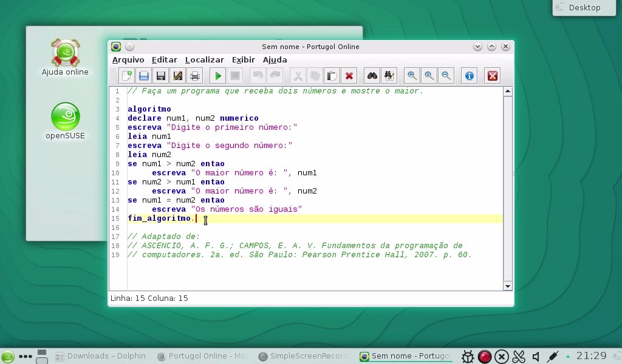
Task: Zoom in using the magnifier plus icon
Action: coord(412,76)
